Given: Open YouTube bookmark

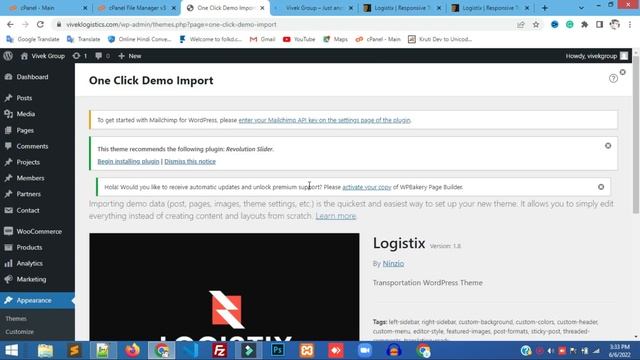Looking at the screenshot, I should (299, 39).
